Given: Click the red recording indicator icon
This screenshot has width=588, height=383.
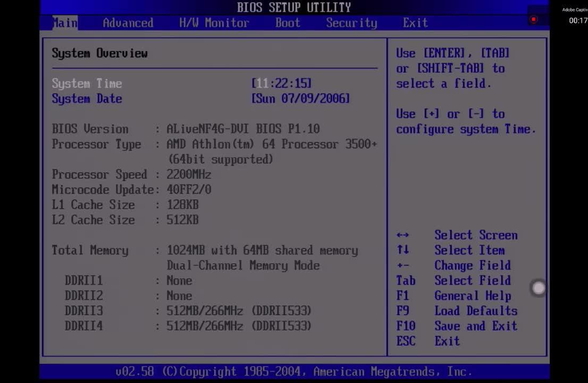Looking at the screenshot, I should coord(534,20).
